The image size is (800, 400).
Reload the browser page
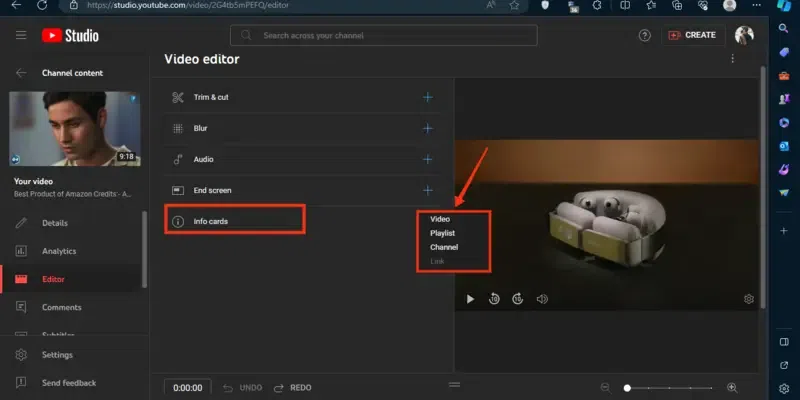pos(42,5)
